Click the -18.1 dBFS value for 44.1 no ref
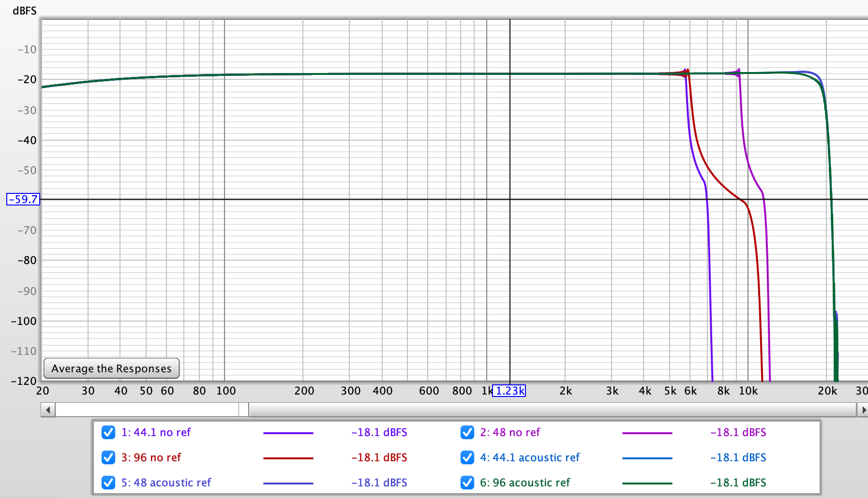 click(x=379, y=432)
